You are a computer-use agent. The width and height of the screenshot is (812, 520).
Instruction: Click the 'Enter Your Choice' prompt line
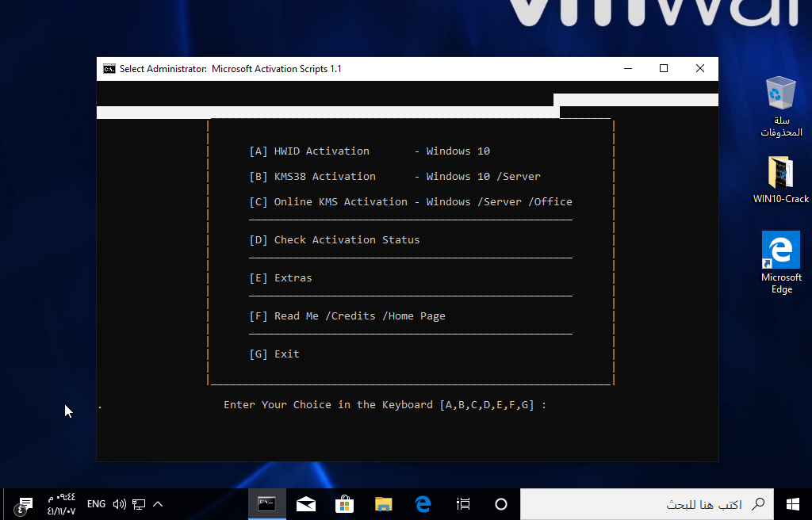pyautogui.click(x=385, y=405)
